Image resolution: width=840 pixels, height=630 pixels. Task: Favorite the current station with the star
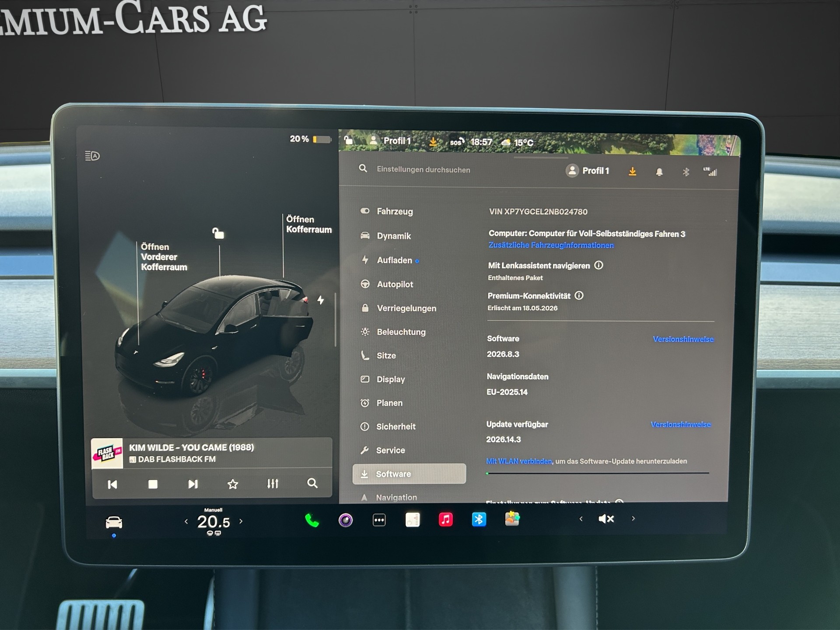233,484
